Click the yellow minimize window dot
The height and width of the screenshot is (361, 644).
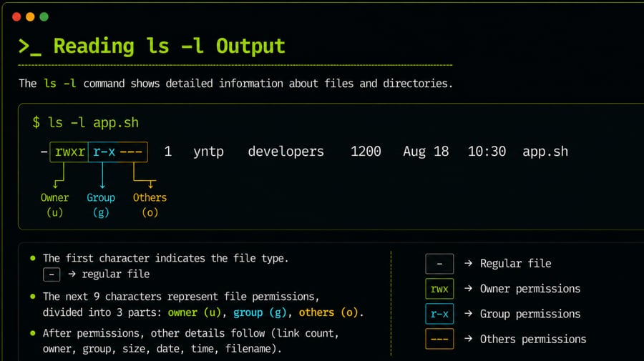pyautogui.click(x=30, y=17)
